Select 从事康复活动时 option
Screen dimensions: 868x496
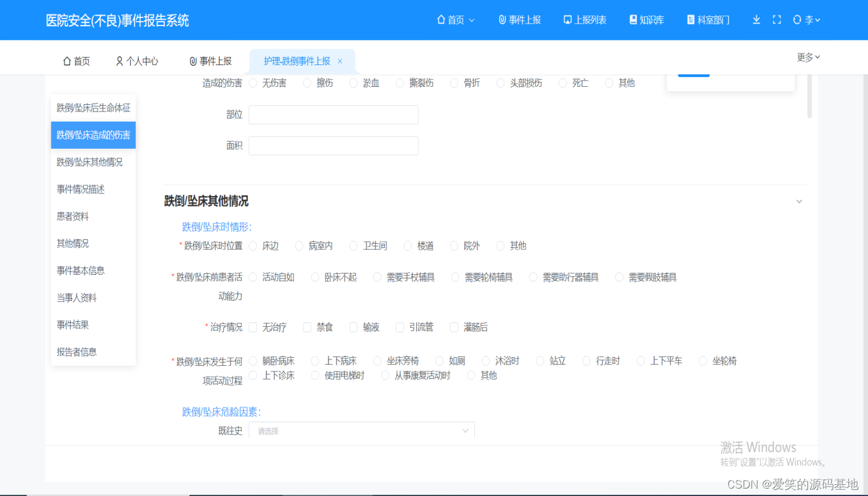coord(386,375)
